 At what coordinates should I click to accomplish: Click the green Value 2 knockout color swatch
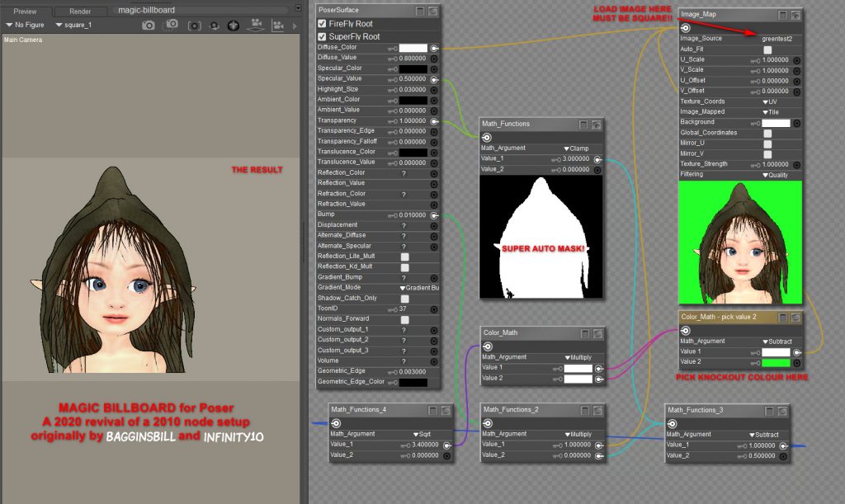click(777, 362)
